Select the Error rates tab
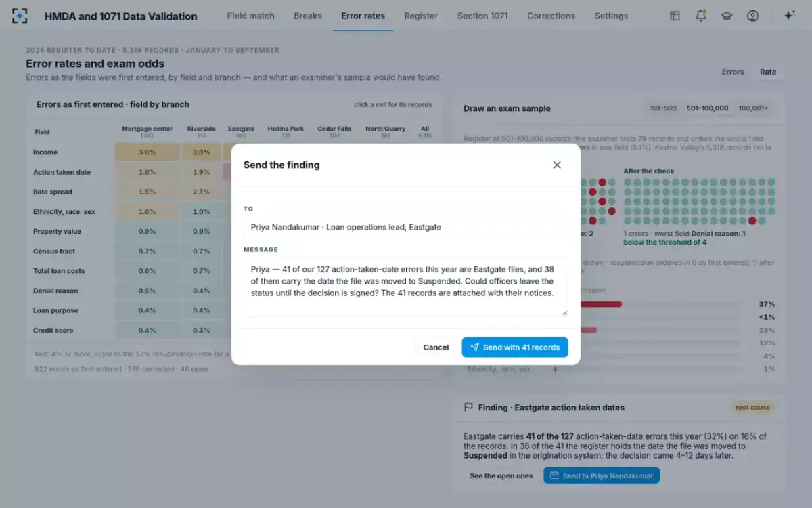This screenshot has width=812, height=508. [363, 16]
